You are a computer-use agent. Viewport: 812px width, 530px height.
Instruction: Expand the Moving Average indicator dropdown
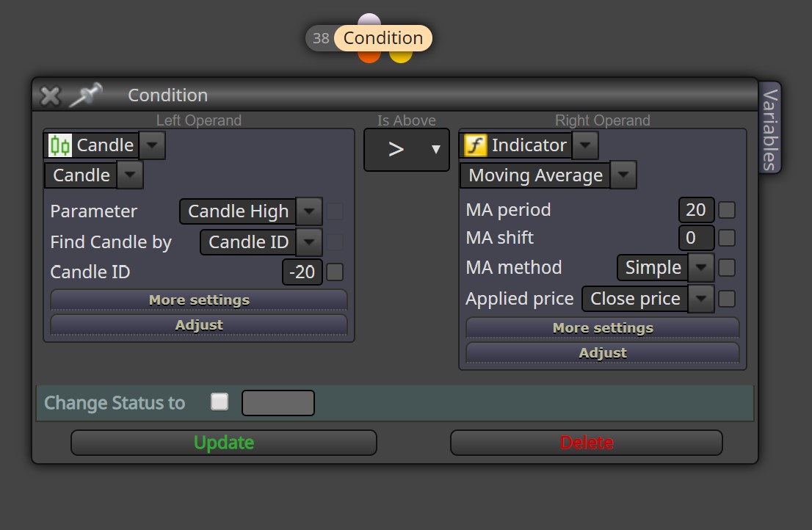(623, 175)
